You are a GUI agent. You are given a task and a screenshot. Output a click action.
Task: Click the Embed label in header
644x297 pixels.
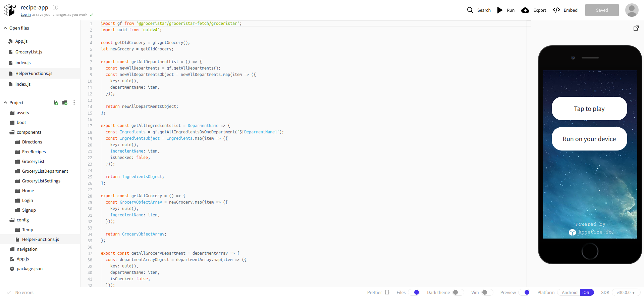(x=571, y=10)
